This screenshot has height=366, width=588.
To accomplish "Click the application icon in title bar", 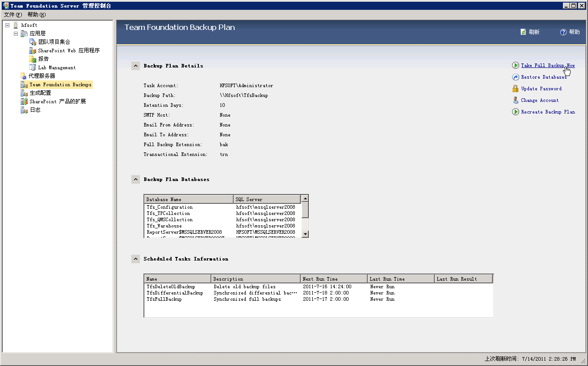I will [5, 5].
